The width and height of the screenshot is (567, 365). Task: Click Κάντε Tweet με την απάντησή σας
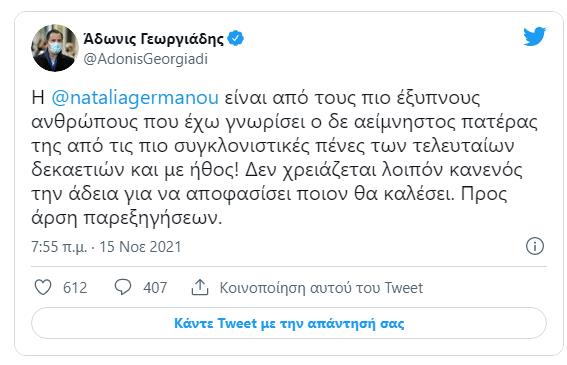pyautogui.click(x=289, y=323)
